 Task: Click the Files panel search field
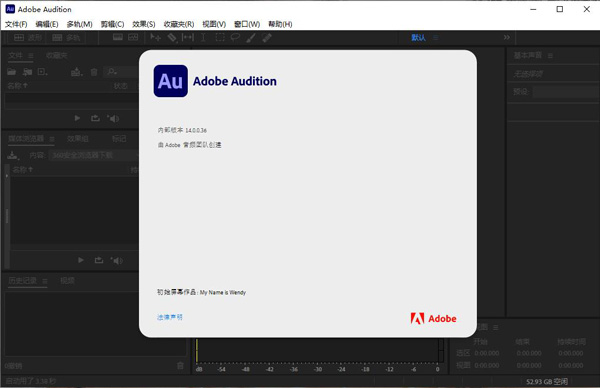[121, 72]
